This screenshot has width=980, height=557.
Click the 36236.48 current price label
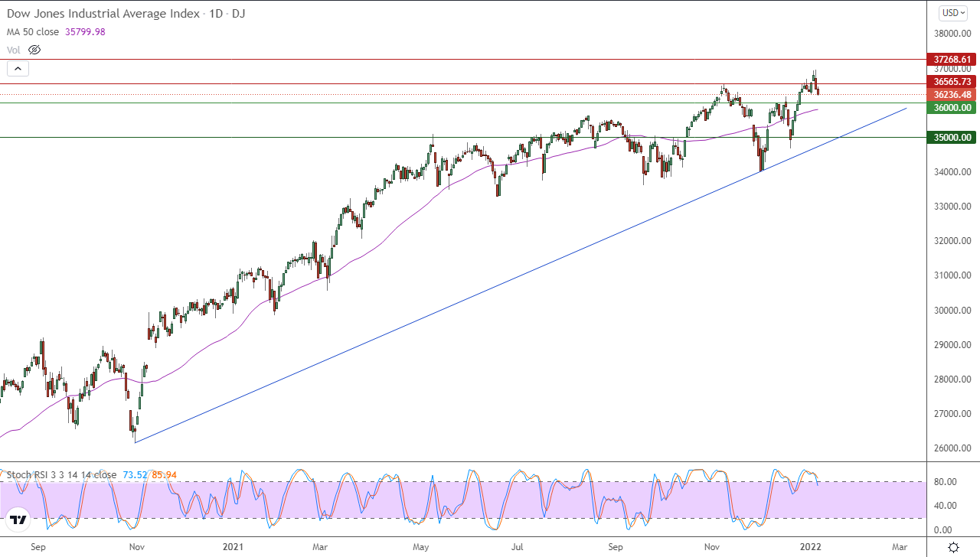(x=952, y=95)
